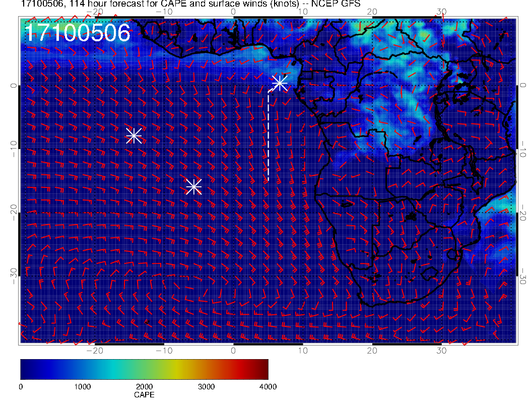Viewport: 532px width, 411px height.
Task: Click the dark blue start of colorbar
Action: pos(24,369)
